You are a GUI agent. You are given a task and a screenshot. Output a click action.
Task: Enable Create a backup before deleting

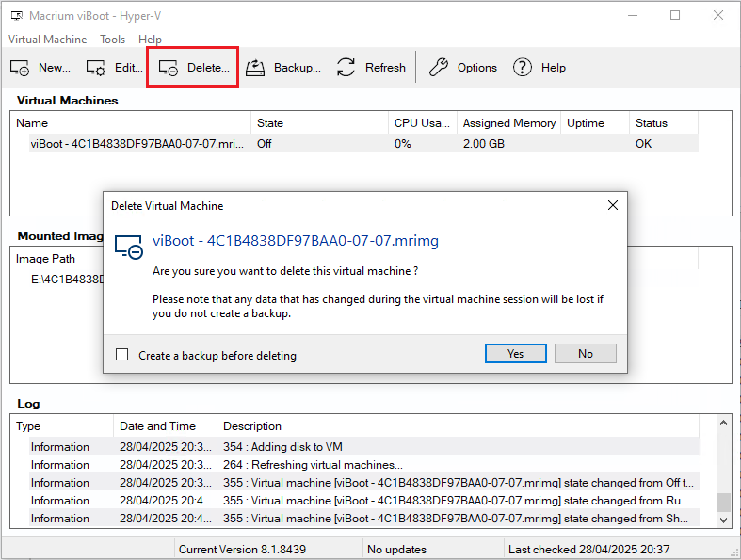click(x=121, y=355)
